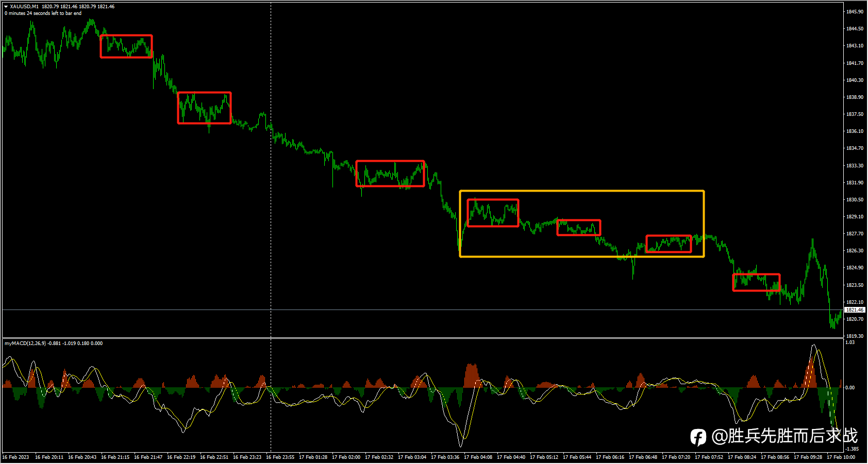Click the "17 Feb 02:00" time label
The height and width of the screenshot is (464, 868).
[346, 457]
